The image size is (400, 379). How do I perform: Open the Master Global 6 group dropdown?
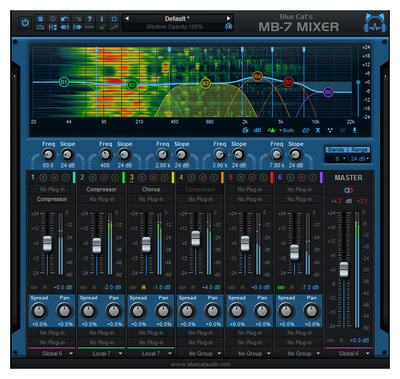349,354
